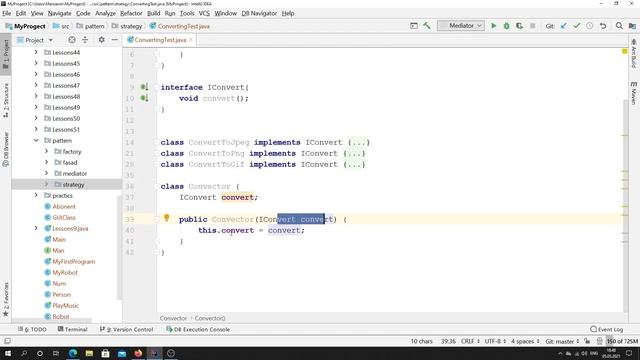Update project via Git blue arrow icon

[564, 26]
